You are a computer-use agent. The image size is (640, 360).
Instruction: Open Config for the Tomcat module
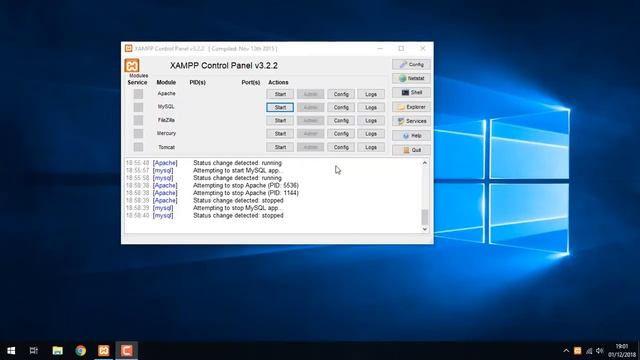(x=341, y=147)
